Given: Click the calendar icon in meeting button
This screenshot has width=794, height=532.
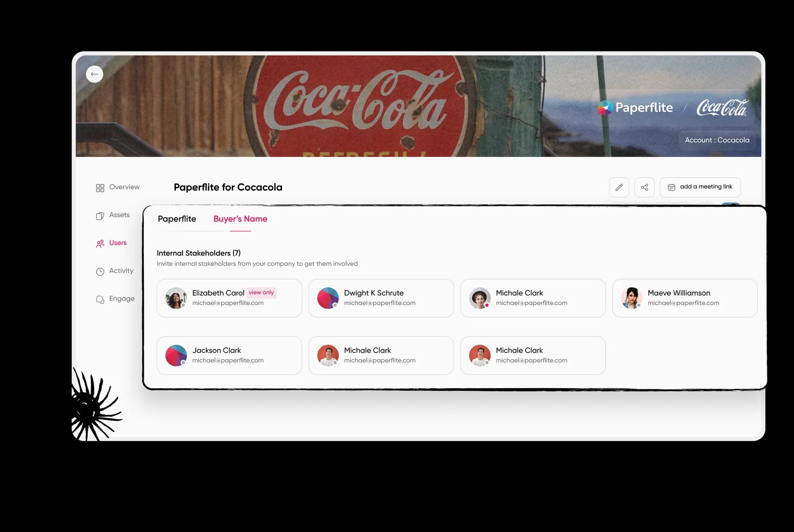Looking at the screenshot, I should coord(671,188).
